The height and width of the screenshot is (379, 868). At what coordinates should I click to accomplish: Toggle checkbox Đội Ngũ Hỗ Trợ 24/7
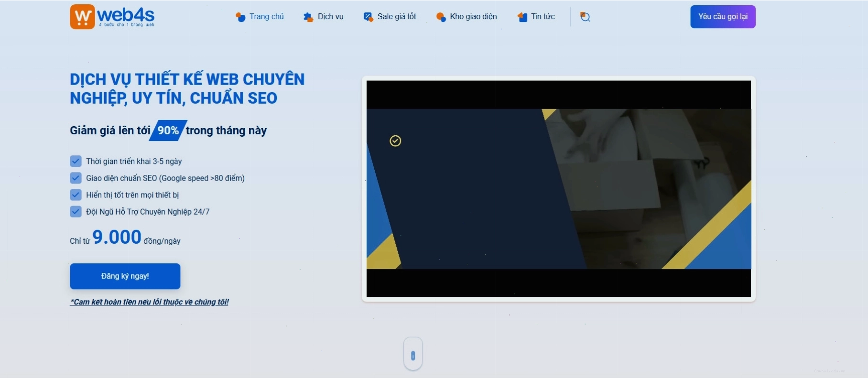pyautogui.click(x=76, y=211)
